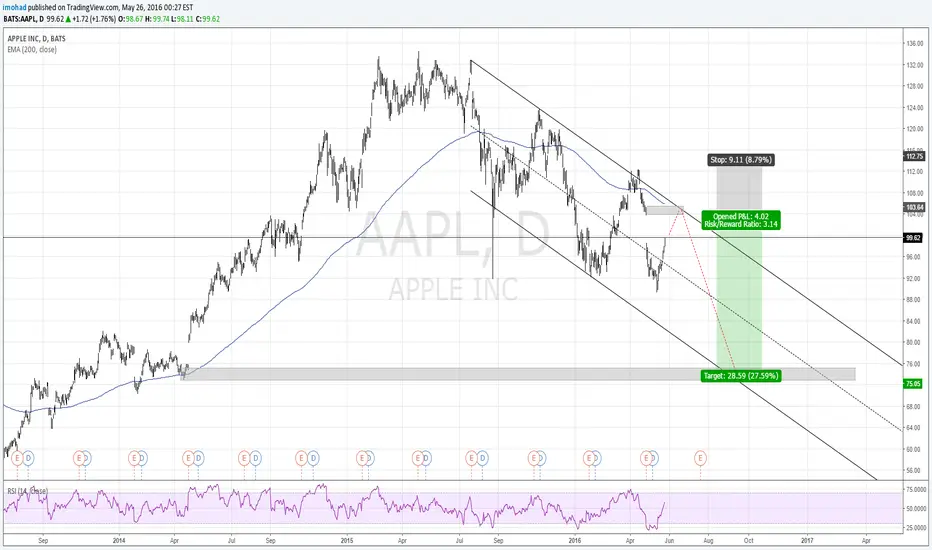Click the 75.05 target price tag
This screenshot has height=550, width=932.
(913, 384)
